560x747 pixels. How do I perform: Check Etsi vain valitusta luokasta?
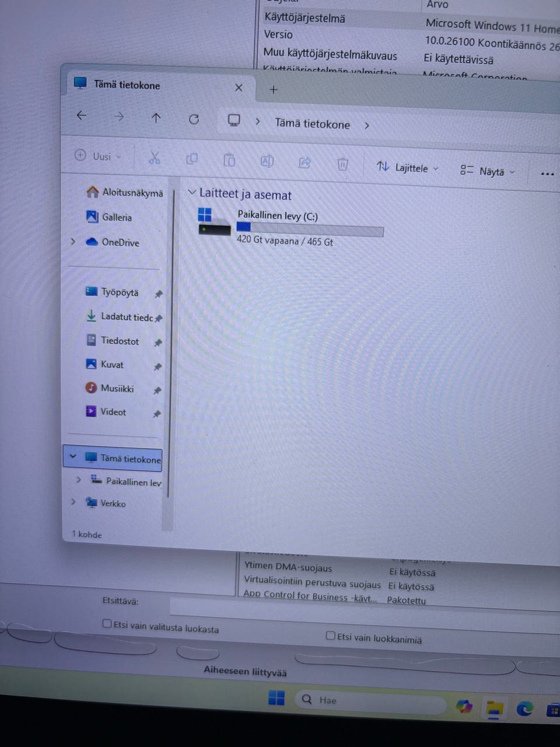[x=107, y=623]
